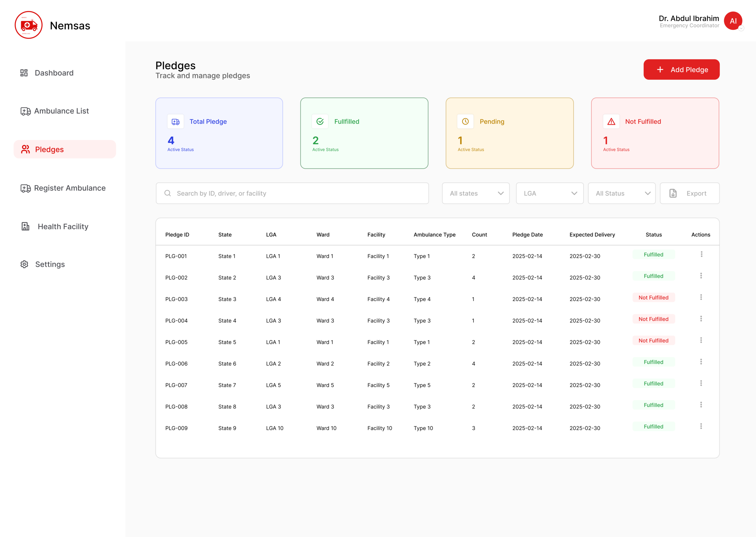Expand the All Status dropdown
This screenshot has height=537, width=756.
[x=622, y=194]
